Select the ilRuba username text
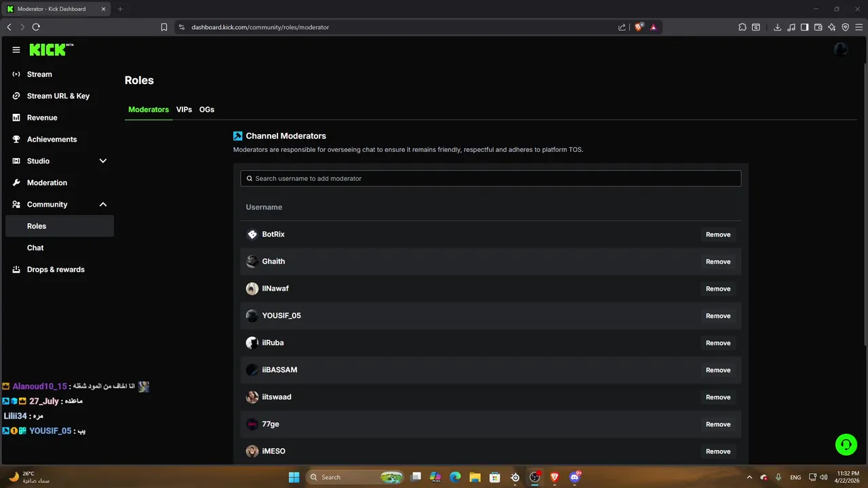This screenshot has height=488, width=868. (x=273, y=343)
